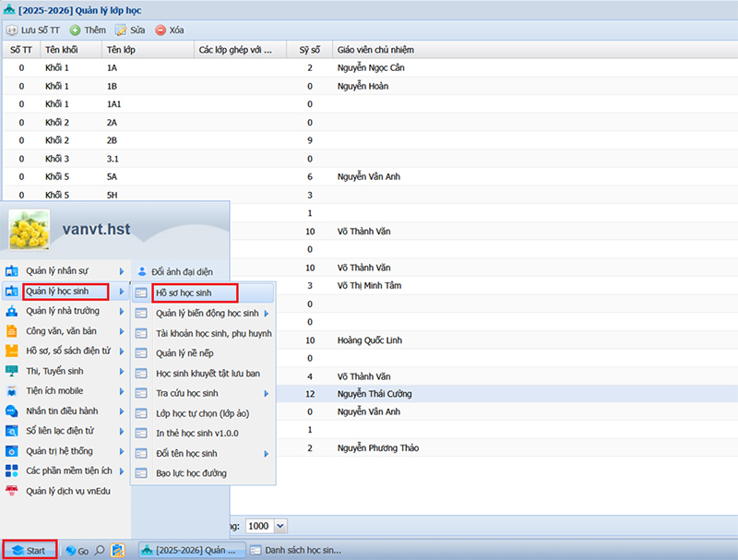
Task: Open Lớp học tự chọn (lớp ảo)
Action: click(x=203, y=413)
